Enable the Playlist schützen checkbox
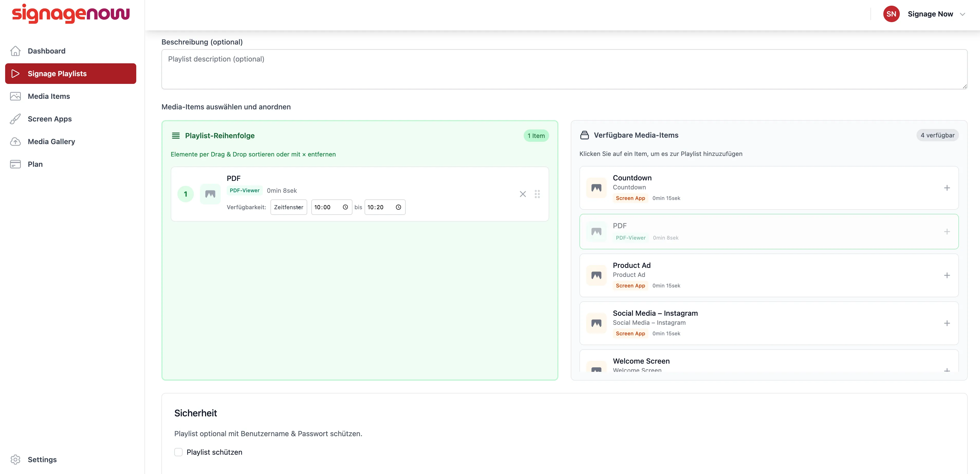 [x=178, y=452]
